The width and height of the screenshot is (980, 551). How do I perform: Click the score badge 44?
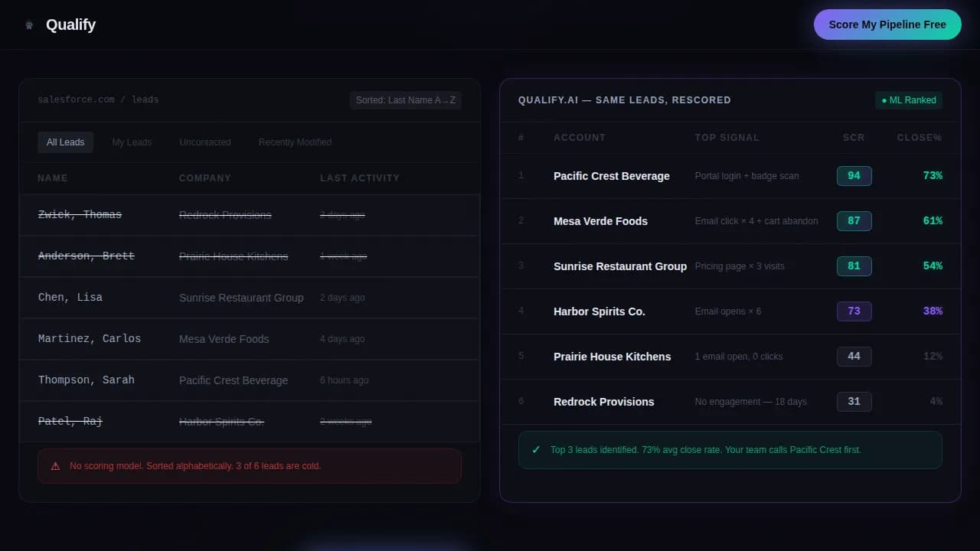tap(854, 357)
